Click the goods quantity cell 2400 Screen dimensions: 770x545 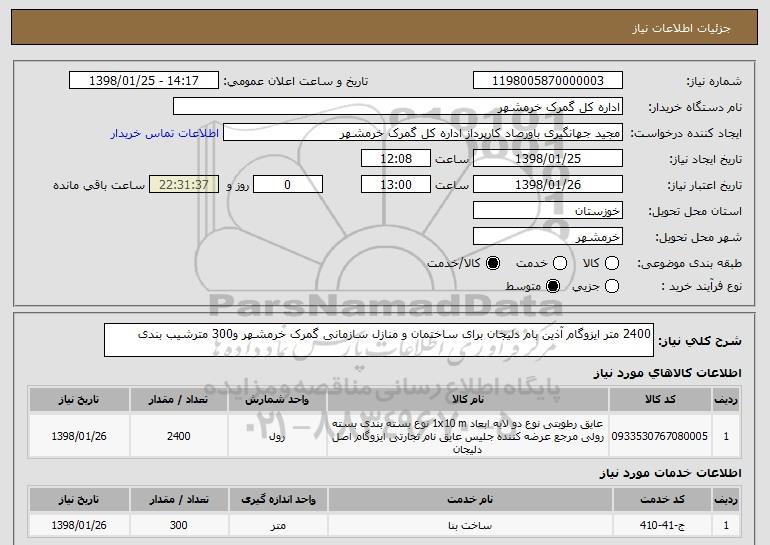coord(178,436)
